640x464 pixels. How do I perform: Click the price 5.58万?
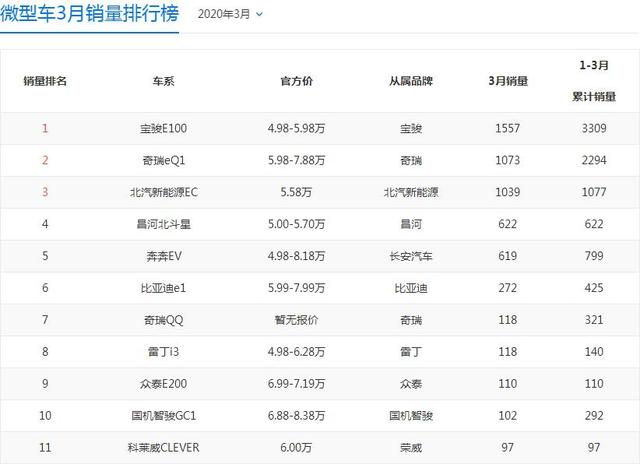(x=296, y=192)
